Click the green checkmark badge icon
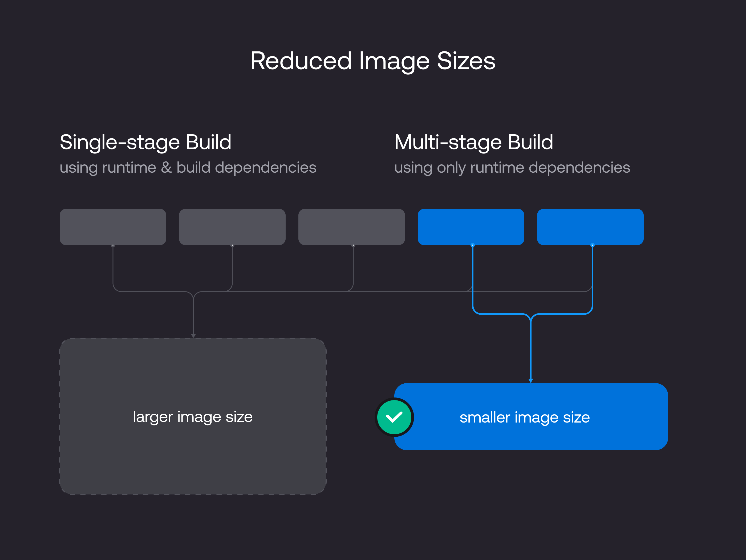Viewport: 746px width, 560px height. [394, 417]
